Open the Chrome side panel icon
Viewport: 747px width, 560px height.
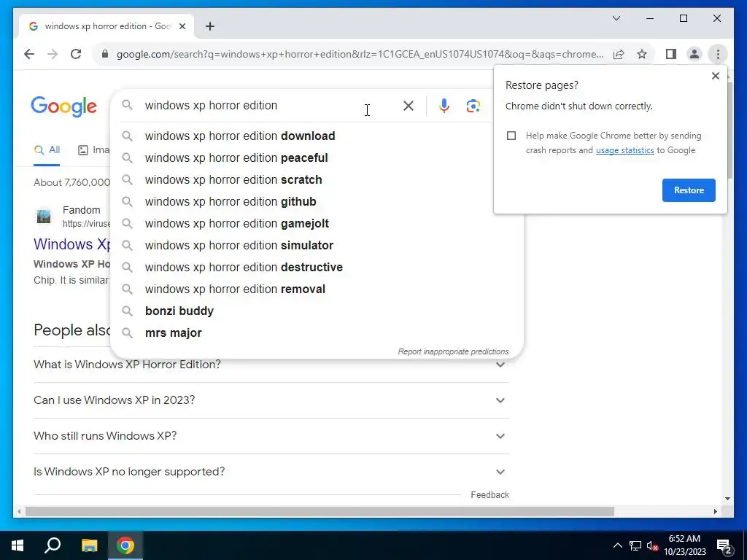[x=671, y=54]
